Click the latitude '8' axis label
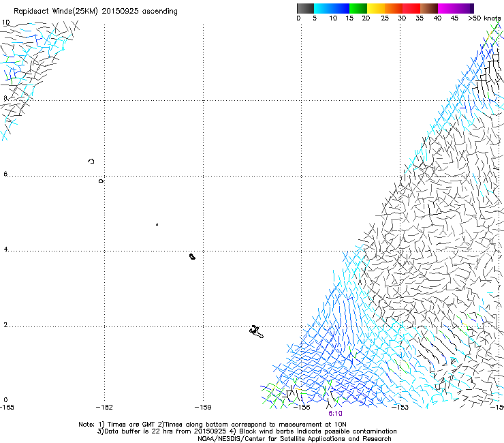 pyautogui.click(x=5, y=98)
